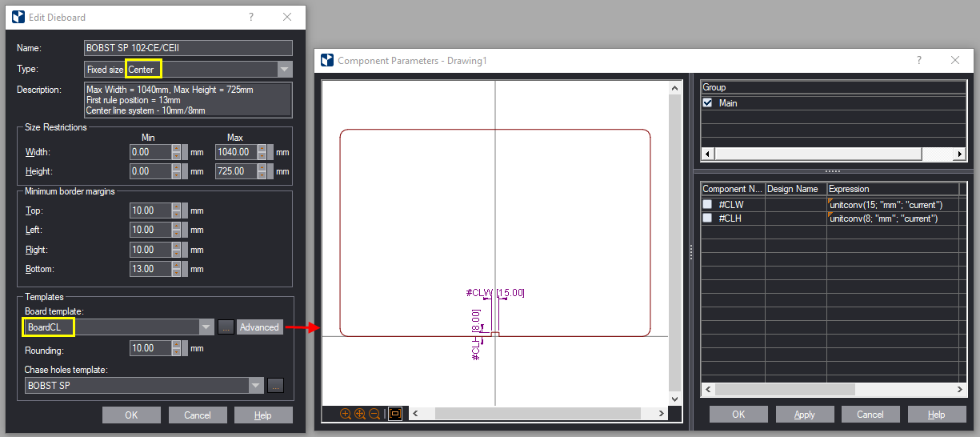Toggle the fit-to-window frame icon

coord(394,414)
